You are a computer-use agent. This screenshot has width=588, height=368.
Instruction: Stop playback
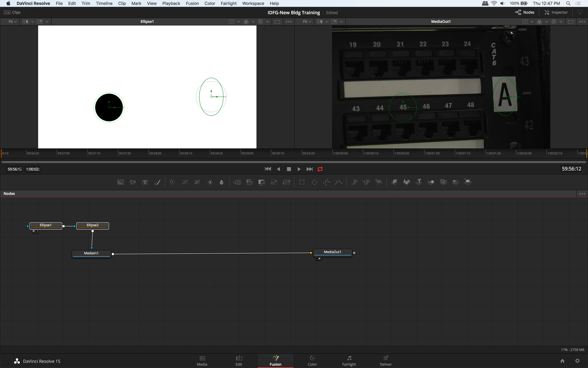coord(289,169)
